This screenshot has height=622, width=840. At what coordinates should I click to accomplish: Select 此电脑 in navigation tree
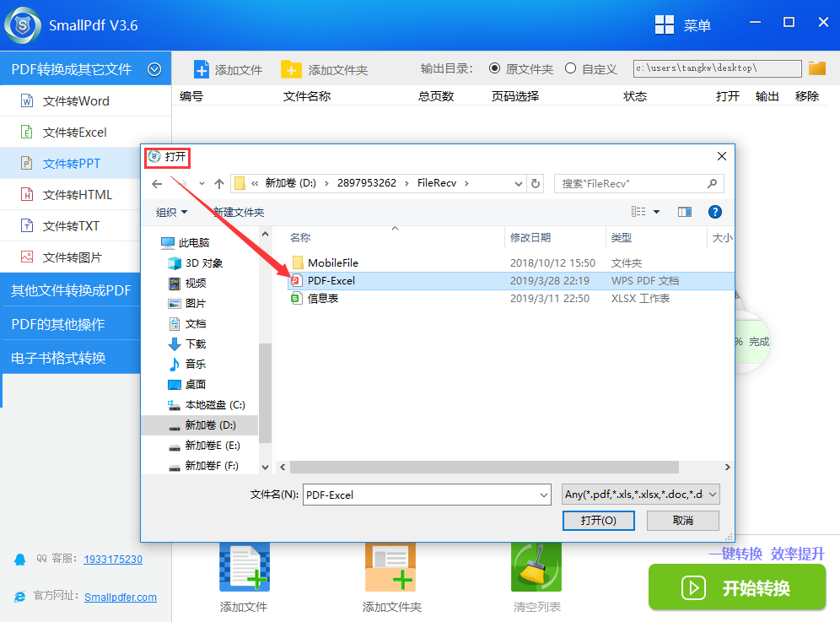186,243
